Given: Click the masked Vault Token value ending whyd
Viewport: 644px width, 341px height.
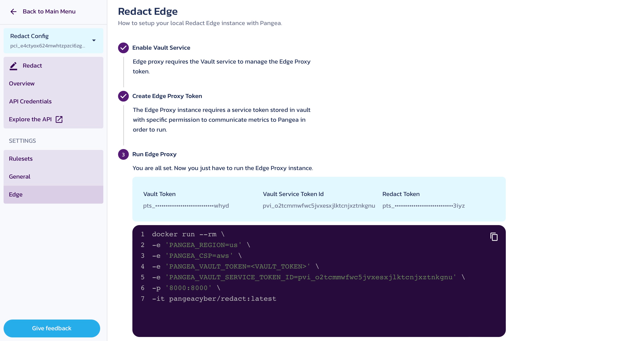Looking at the screenshot, I should pos(186,206).
